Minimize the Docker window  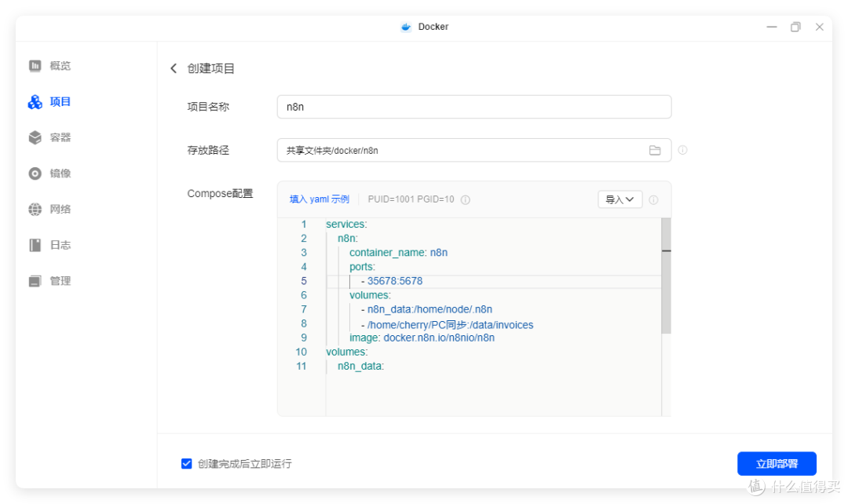[772, 27]
